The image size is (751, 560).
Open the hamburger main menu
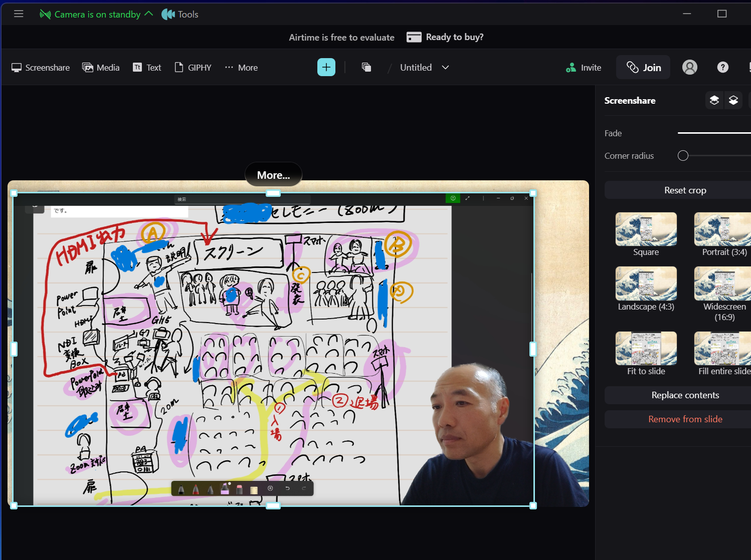pos(19,14)
